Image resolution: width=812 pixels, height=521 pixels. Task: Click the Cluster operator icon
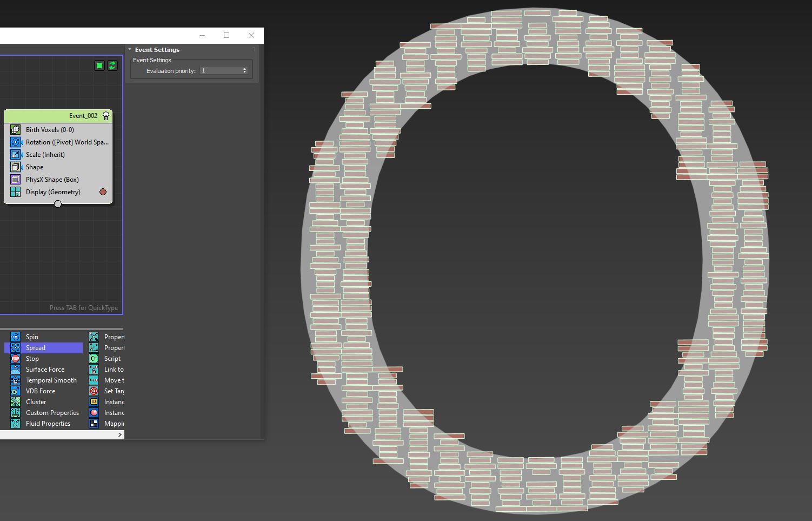click(15, 402)
